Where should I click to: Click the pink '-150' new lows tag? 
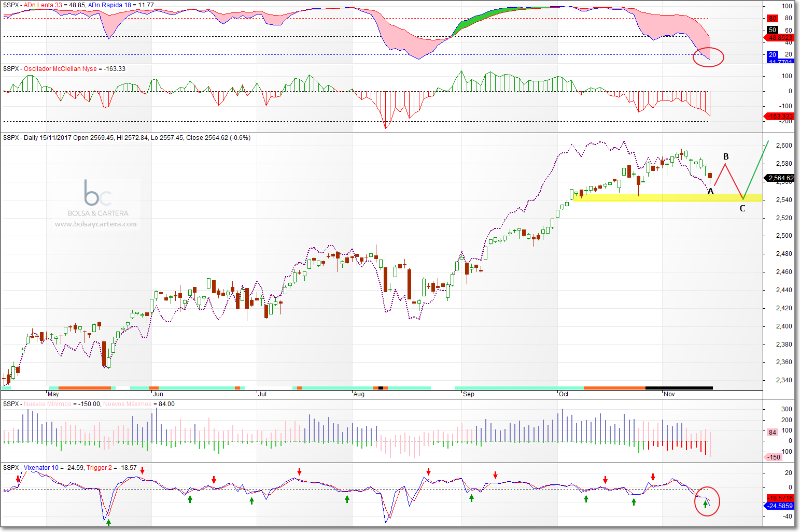coord(774,457)
